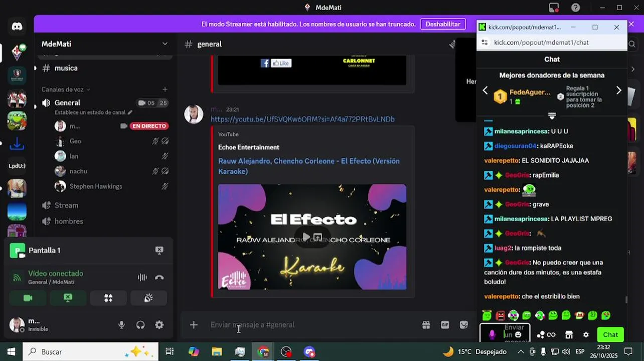Screen dimensions: 644x361
Task: Open Discord user settings gear
Action: [159, 325]
